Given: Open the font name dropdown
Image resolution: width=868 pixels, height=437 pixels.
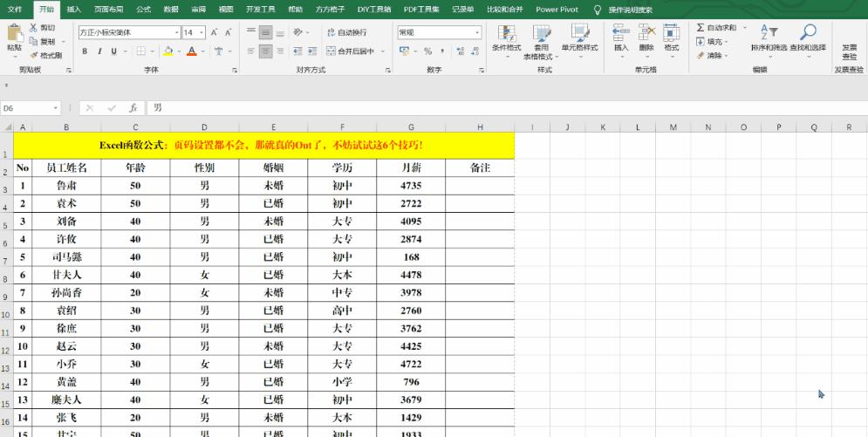Looking at the screenshot, I should (176, 32).
